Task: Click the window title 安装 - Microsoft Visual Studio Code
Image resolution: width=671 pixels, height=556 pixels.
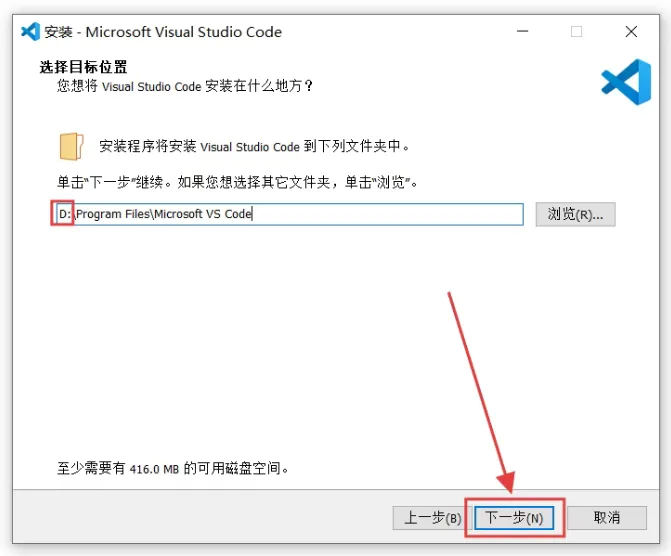Action: 163,32
